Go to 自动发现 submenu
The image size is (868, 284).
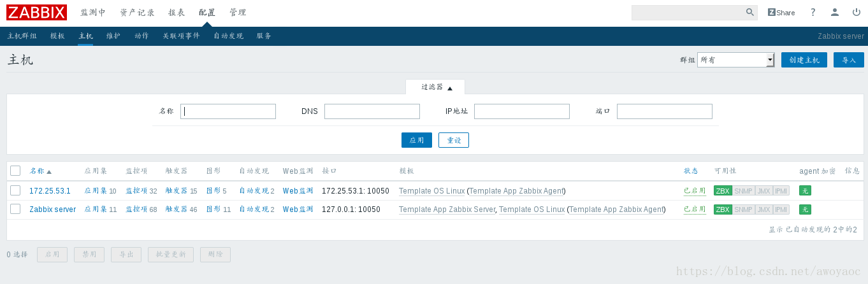228,36
